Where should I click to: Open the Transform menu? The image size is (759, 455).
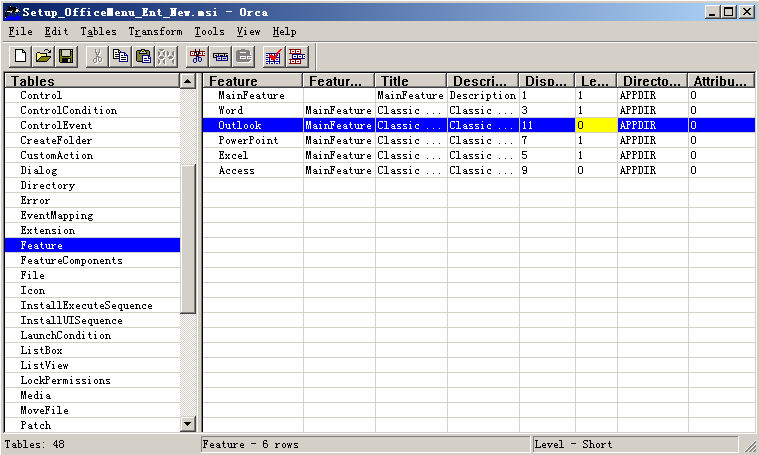(155, 31)
